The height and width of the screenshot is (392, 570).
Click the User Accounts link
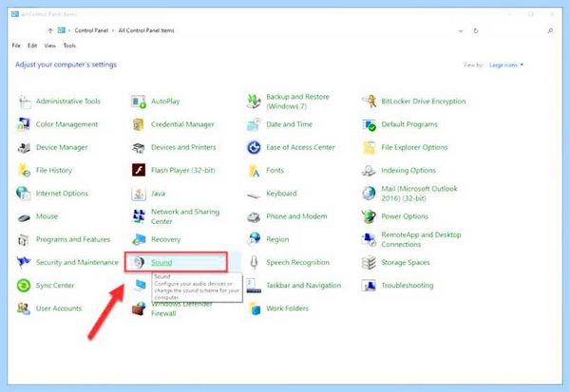point(59,308)
